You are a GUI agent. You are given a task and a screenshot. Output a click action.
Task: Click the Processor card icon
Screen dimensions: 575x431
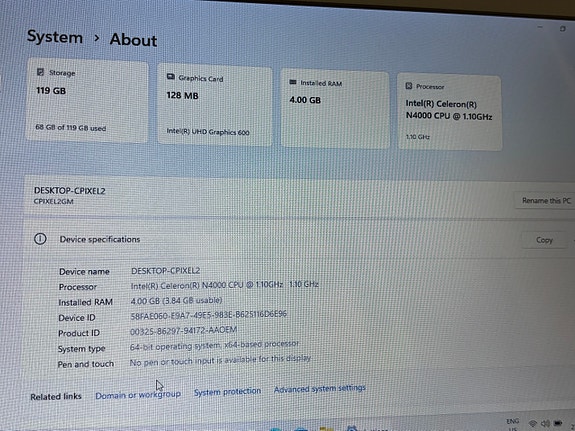pos(409,86)
